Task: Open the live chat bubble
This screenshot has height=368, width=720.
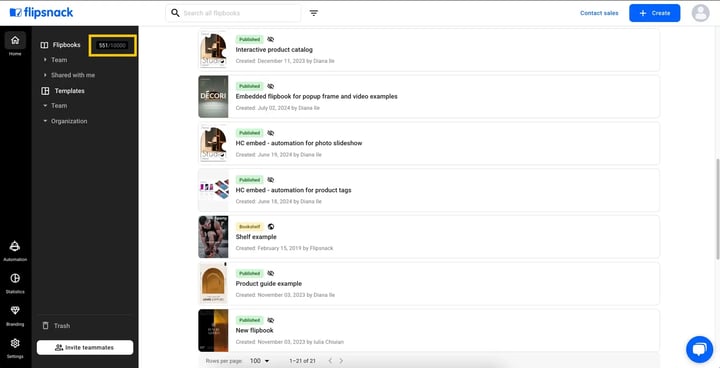Action: 699,350
